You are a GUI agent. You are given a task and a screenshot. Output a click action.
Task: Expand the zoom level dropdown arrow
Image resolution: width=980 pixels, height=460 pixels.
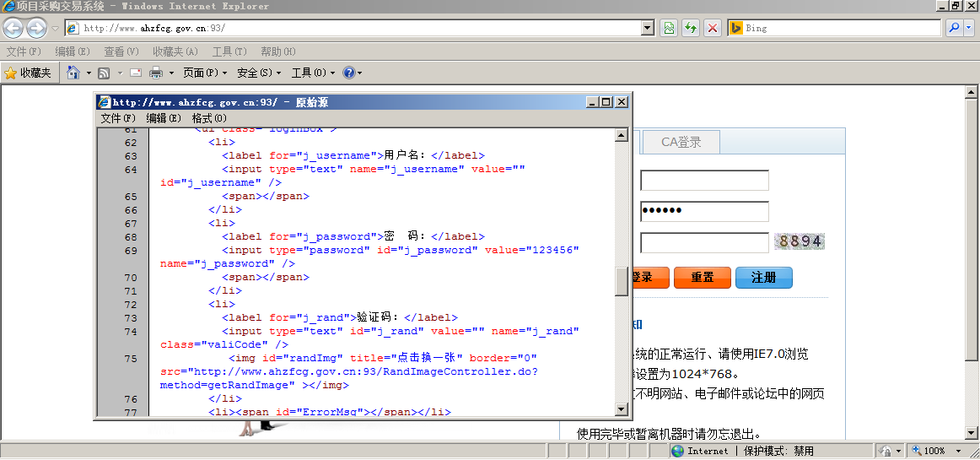(958, 451)
